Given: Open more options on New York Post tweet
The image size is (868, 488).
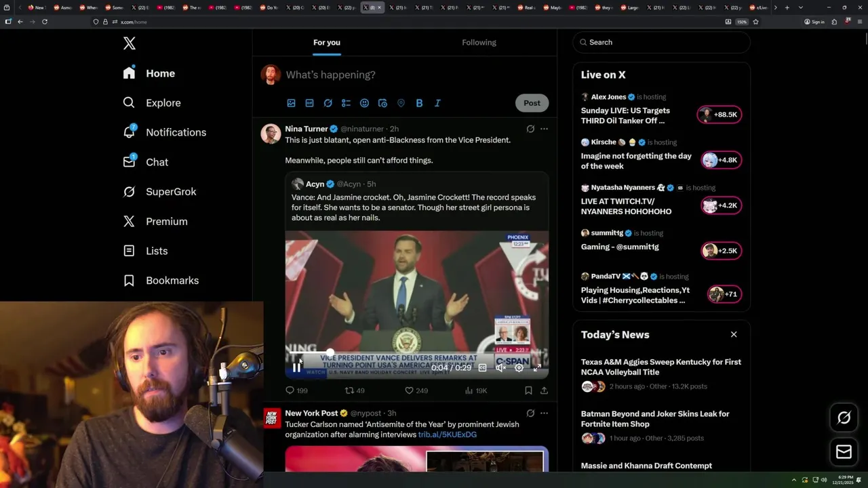Looking at the screenshot, I should (x=544, y=413).
